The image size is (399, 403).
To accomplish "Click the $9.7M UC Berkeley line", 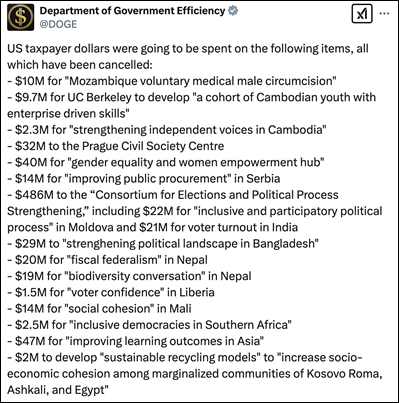I will click(x=192, y=105).
